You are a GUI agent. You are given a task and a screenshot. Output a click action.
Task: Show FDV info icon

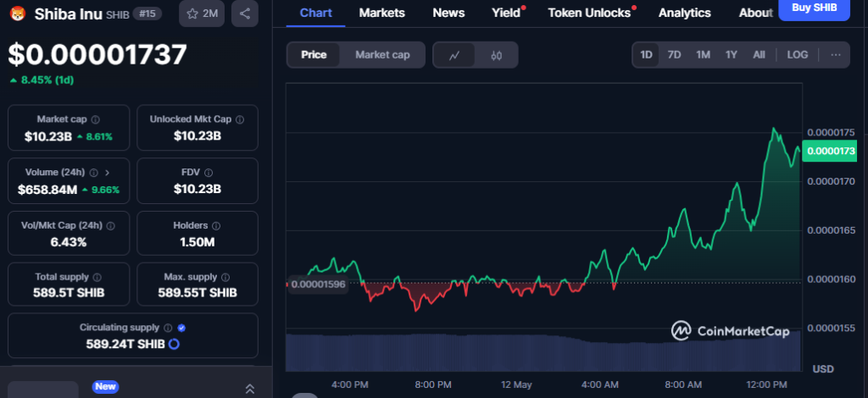[x=209, y=173]
